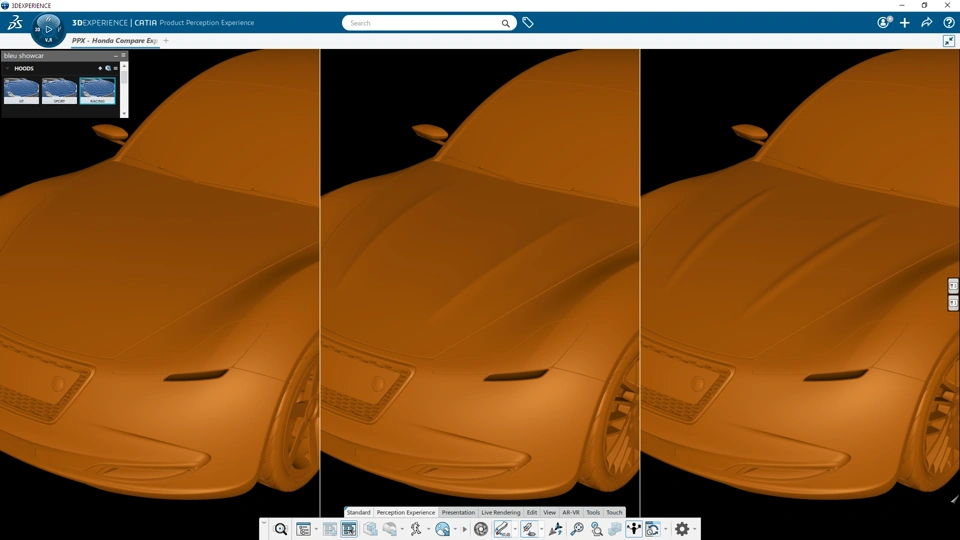Open the HOODS list options icon
The image size is (960, 540).
click(115, 69)
